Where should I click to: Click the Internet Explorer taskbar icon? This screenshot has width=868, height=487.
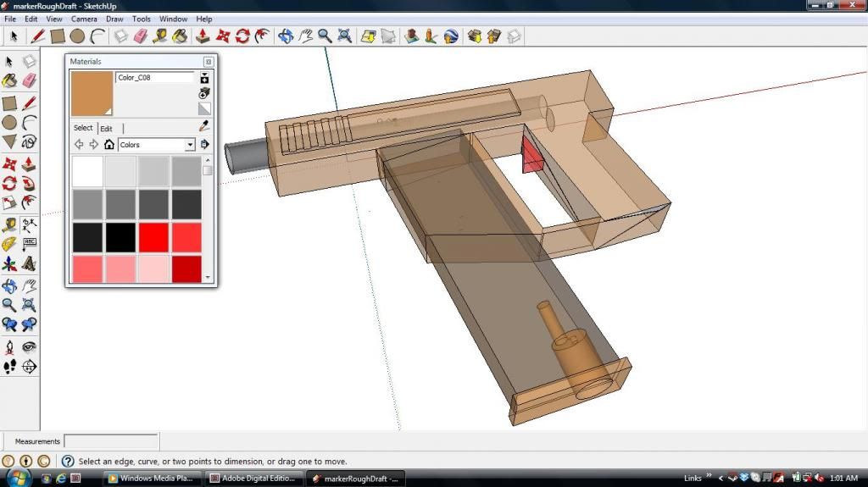click(x=61, y=479)
